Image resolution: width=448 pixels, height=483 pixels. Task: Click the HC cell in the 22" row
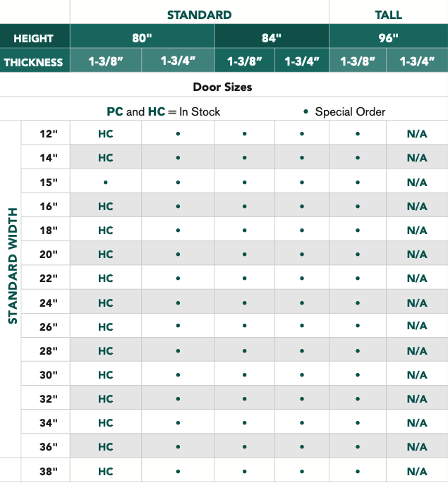(x=105, y=279)
